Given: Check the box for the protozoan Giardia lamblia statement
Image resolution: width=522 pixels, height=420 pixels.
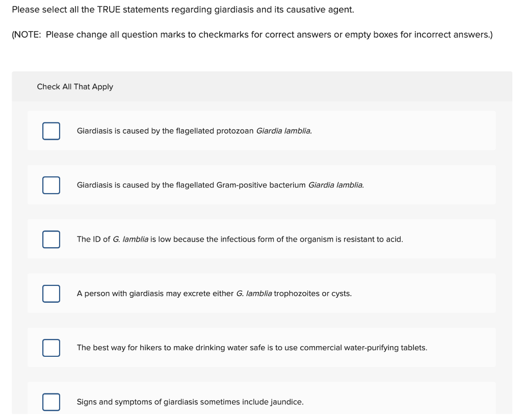Looking at the screenshot, I should (x=51, y=131).
